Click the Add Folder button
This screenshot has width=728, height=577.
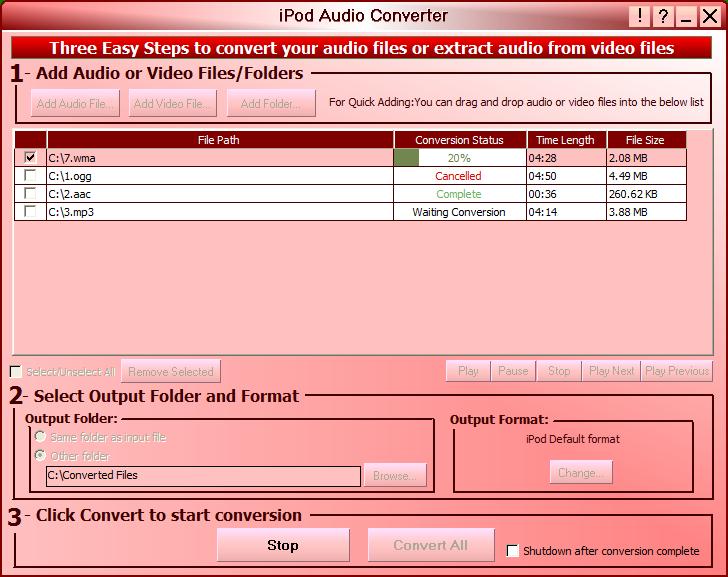tap(271, 104)
